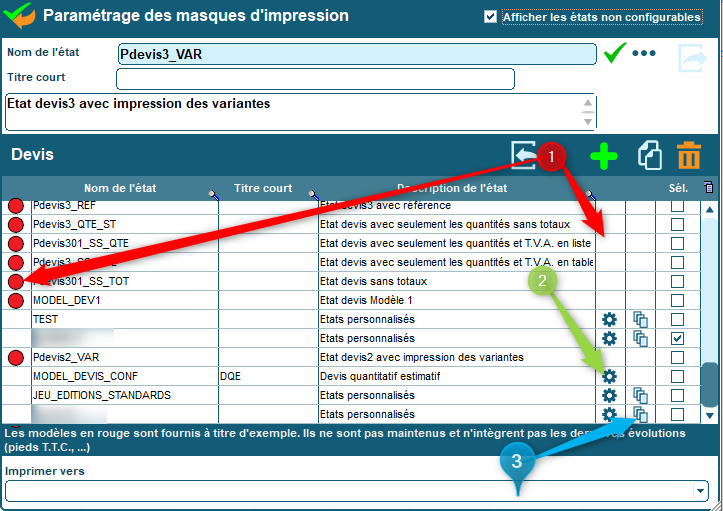The width and height of the screenshot is (723, 511).
Task: Open the Imprimer vers dropdown arrow
Action: tap(700, 491)
